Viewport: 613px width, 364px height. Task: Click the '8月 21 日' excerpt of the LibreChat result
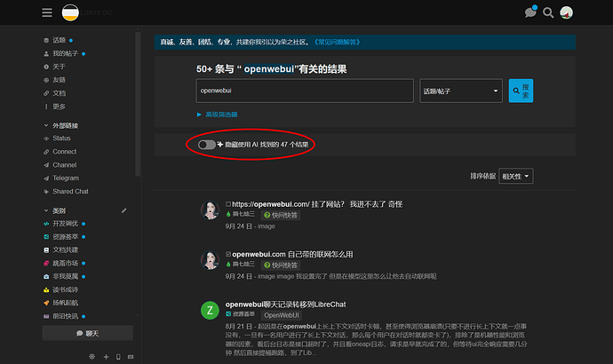(376, 339)
